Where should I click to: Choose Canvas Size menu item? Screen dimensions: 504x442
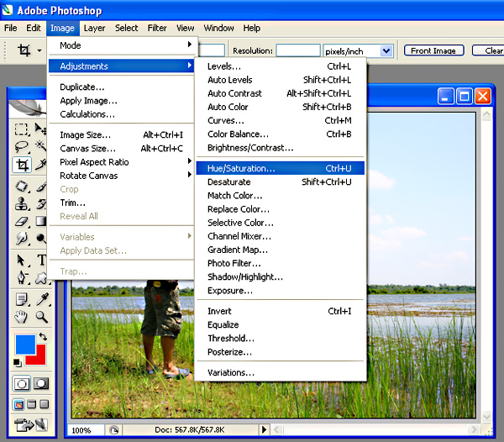coord(121,149)
